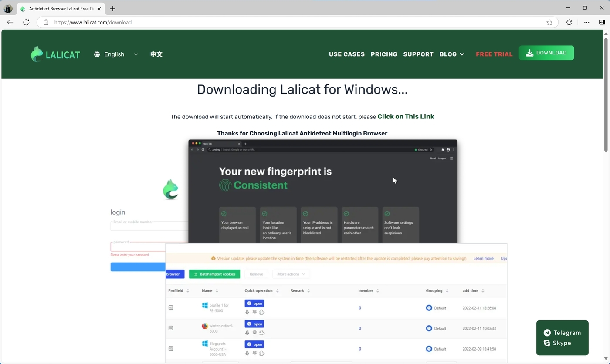Close the Lalicat browser tab
The image size is (610, 364).
(x=100, y=9)
